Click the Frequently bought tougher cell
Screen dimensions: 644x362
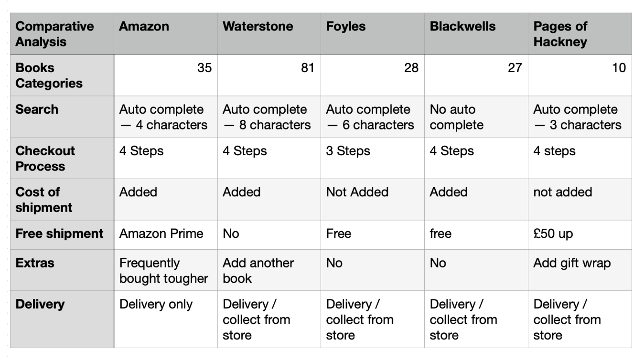pos(166,270)
